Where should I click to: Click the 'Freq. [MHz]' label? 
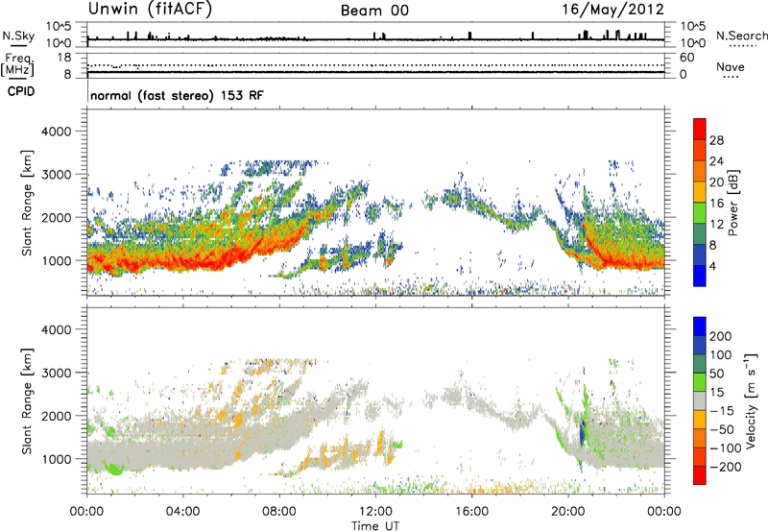coord(17,64)
